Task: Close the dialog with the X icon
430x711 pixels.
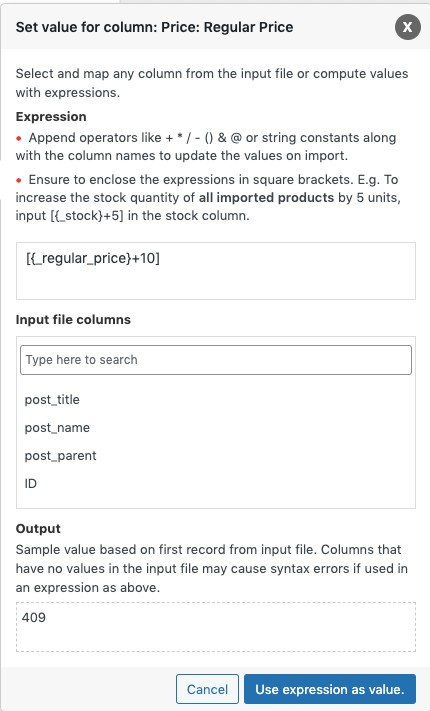Action: click(x=407, y=27)
